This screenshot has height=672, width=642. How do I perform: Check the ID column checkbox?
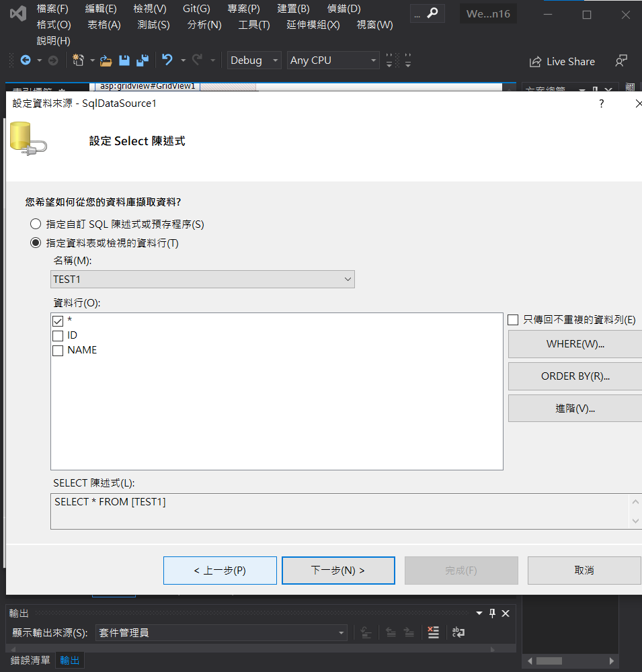(58, 335)
